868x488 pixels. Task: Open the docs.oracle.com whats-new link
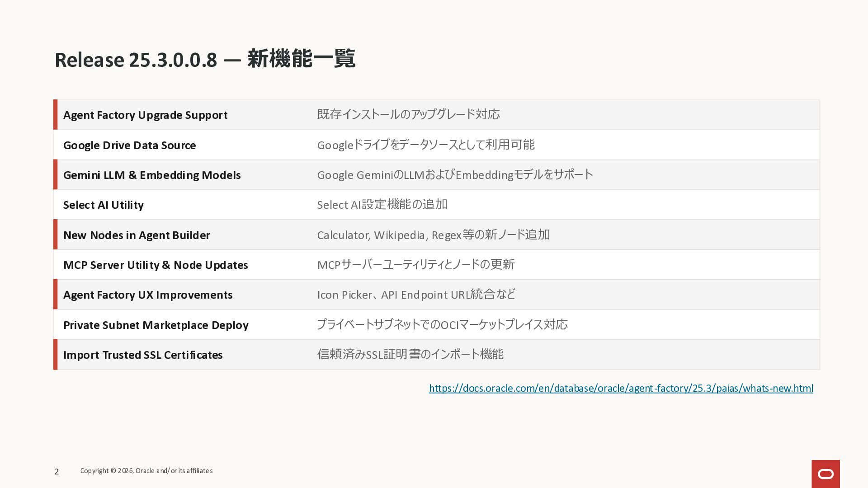tap(621, 388)
